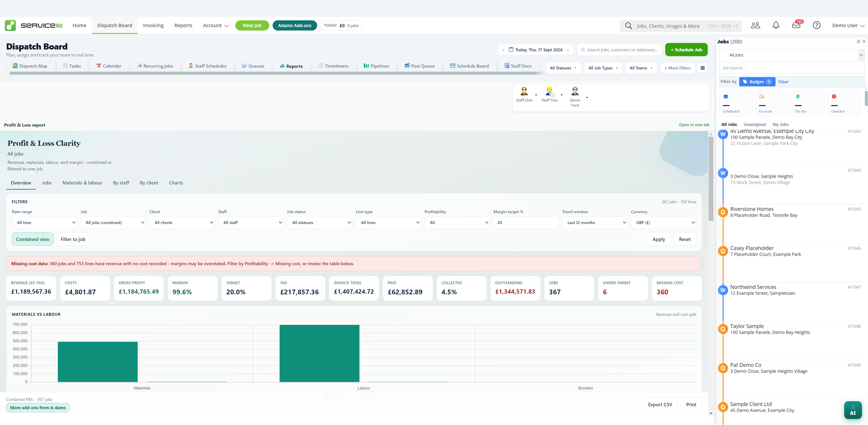Toggle the Filter to job option
The image size is (868, 425).
[x=73, y=239]
